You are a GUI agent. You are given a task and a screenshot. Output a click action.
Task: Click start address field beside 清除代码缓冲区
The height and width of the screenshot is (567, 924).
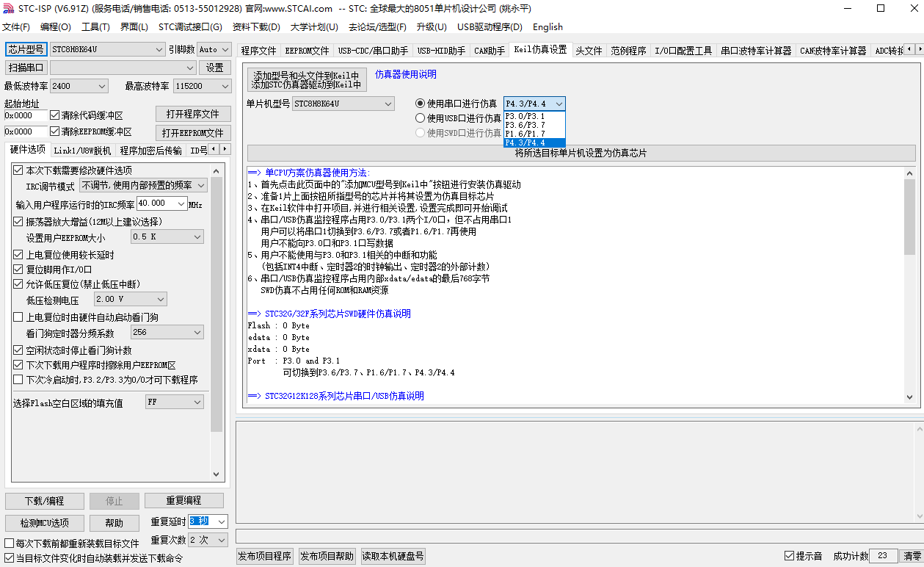[x=26, y=115]
